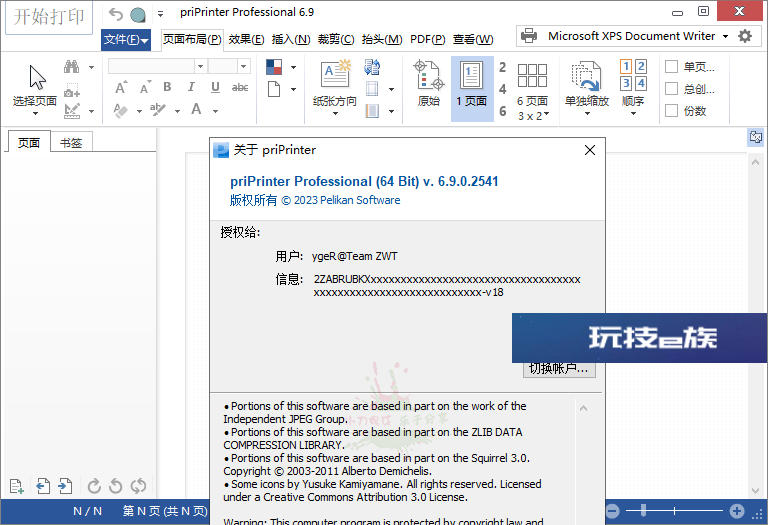Click the 开始打印 button

pos(48,17)
